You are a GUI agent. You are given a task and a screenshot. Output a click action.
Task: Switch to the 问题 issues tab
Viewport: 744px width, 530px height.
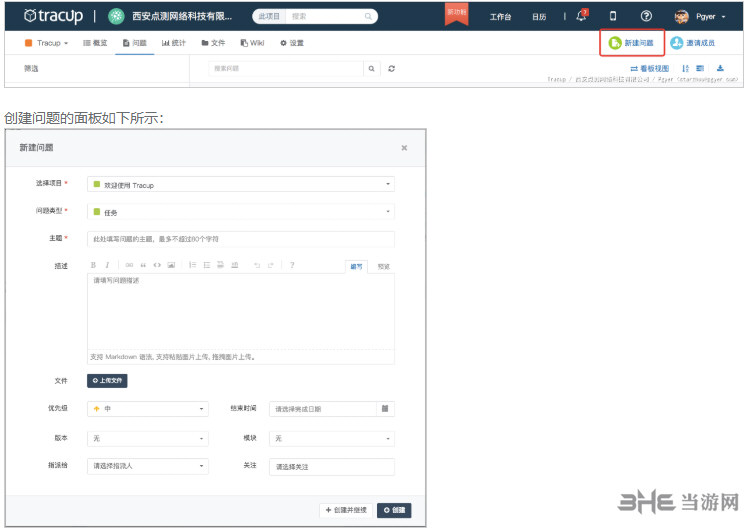click(135, 43)
